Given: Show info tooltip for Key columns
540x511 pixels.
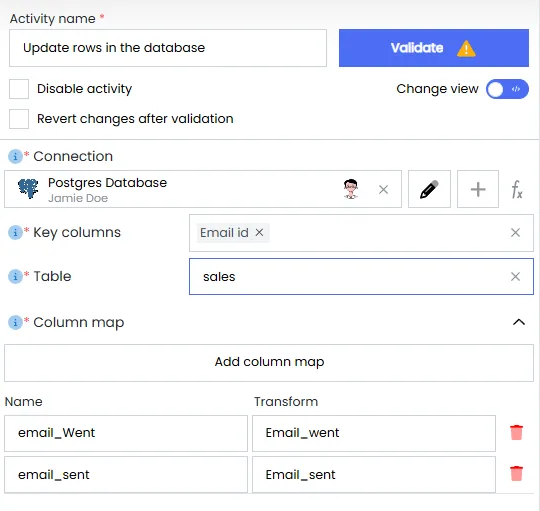Looking at the screenshot, I should tap(15, 232).
